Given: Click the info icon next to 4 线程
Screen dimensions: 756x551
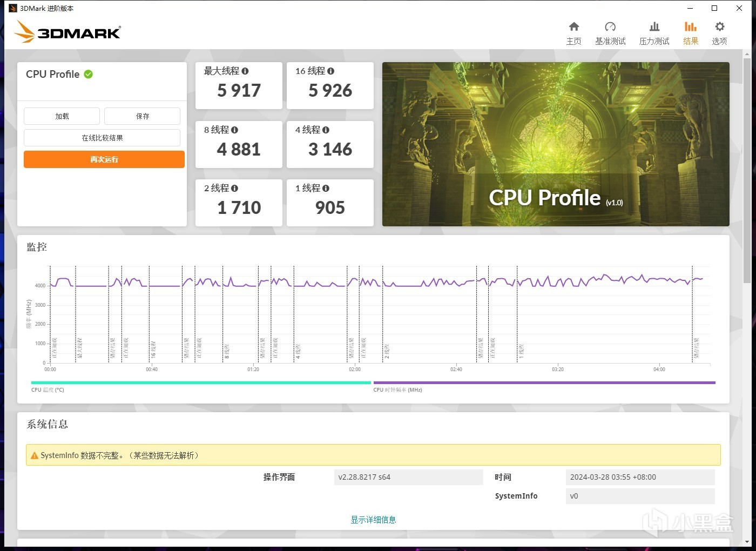Looking at the screenshot, I should [326, 130].
